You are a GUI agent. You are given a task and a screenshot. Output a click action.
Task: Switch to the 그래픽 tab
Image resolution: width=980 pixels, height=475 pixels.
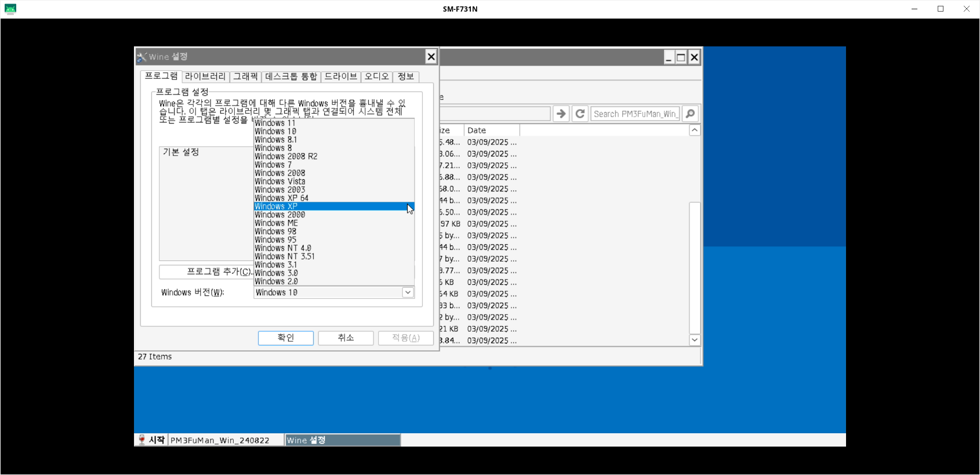click(x=246, y=77)
